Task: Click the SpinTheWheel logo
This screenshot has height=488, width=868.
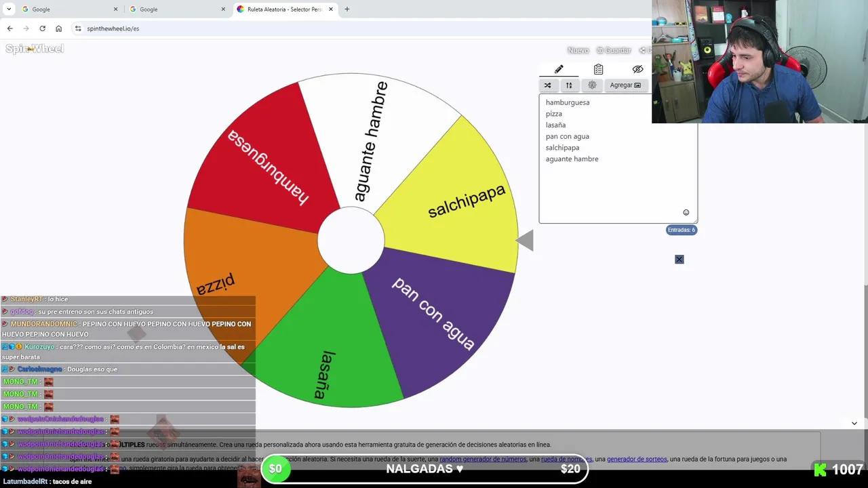Action: 35,49
